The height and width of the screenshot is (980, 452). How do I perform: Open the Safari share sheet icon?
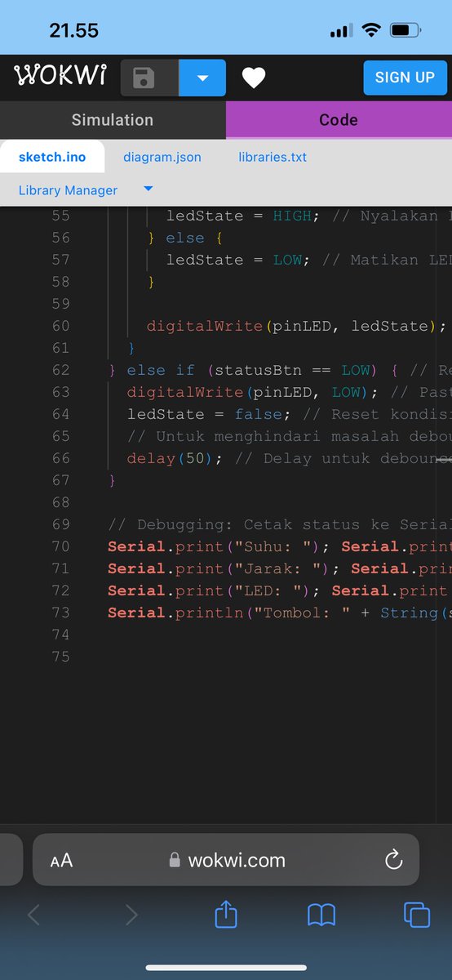pyautogui.click(x=226, y=913)
